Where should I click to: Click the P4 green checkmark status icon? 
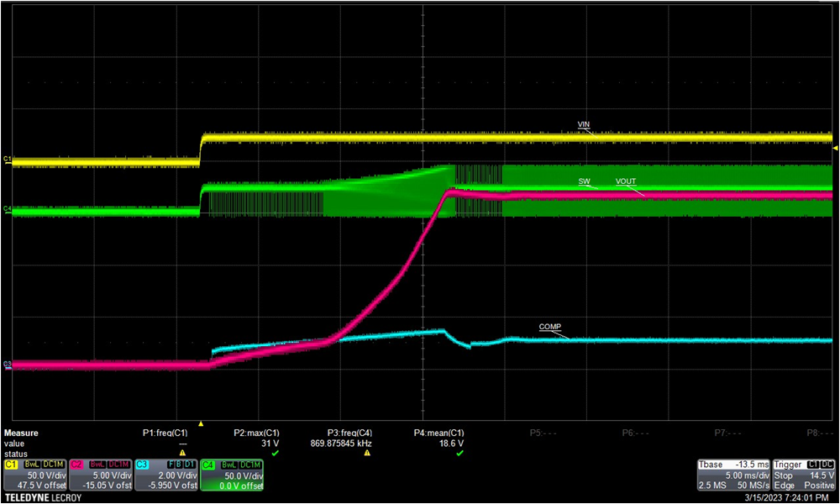pyautogui.click(x=459, y=453)
